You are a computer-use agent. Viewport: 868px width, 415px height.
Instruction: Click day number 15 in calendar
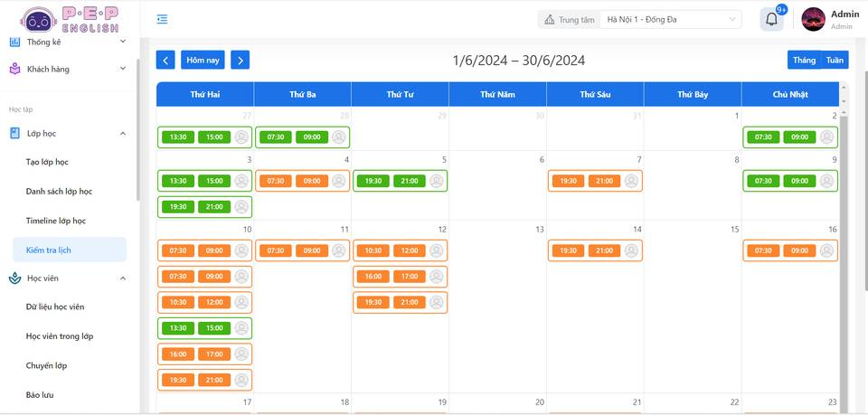pyautogui.click(x=734, y=229)
